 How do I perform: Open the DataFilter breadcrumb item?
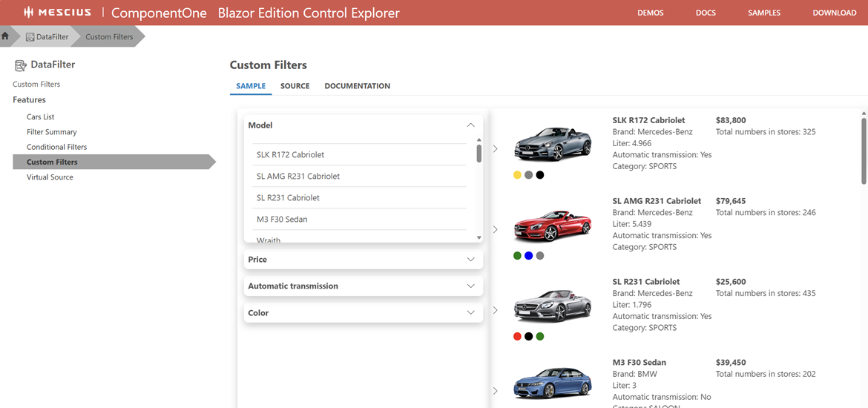(x=47, y=37)
